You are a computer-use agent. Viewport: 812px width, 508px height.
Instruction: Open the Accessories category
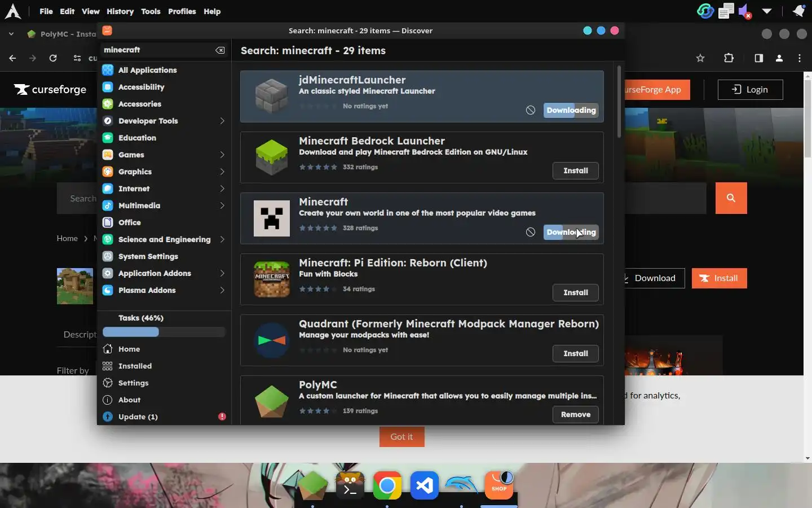coord(164,104)
